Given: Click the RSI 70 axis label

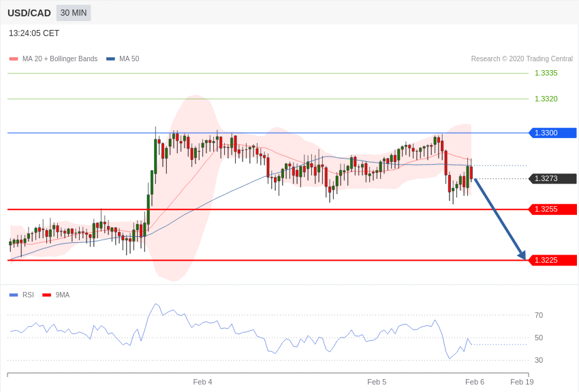Looking at the screenshot, I should point(539,315).
